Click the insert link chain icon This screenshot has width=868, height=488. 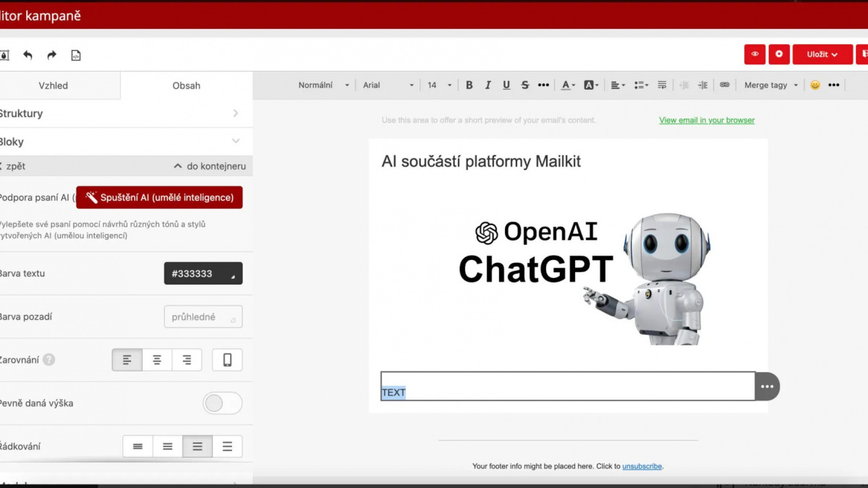point(724,85)
